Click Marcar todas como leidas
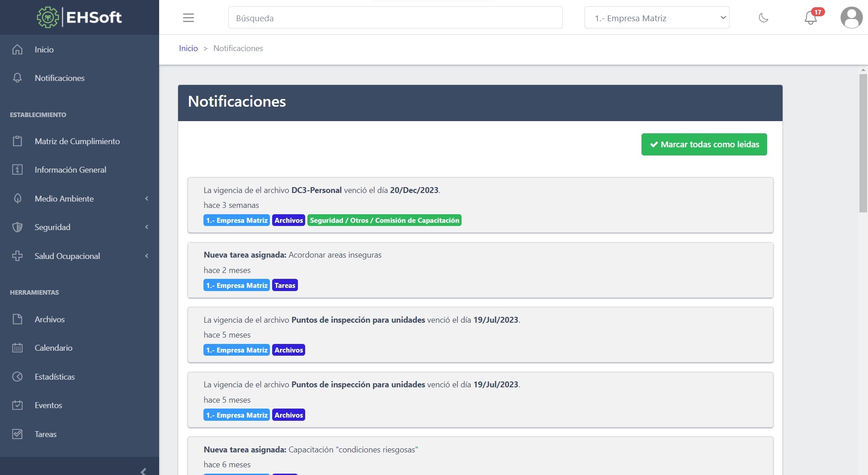The width and height of the screenshot is (868, 475). 703,144
